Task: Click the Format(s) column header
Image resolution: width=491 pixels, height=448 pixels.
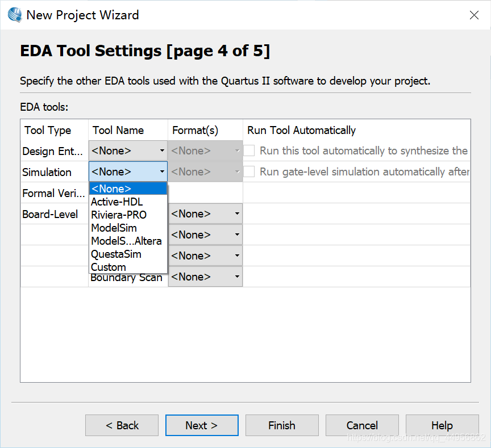Action: click(x=205, y=130)
